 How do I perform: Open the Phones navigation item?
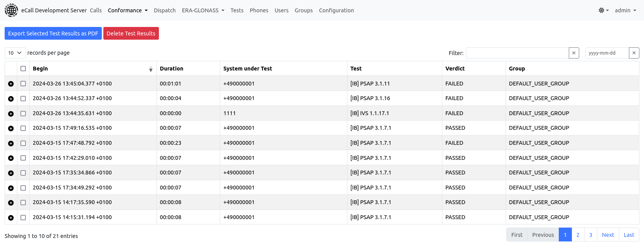point(259,10)
